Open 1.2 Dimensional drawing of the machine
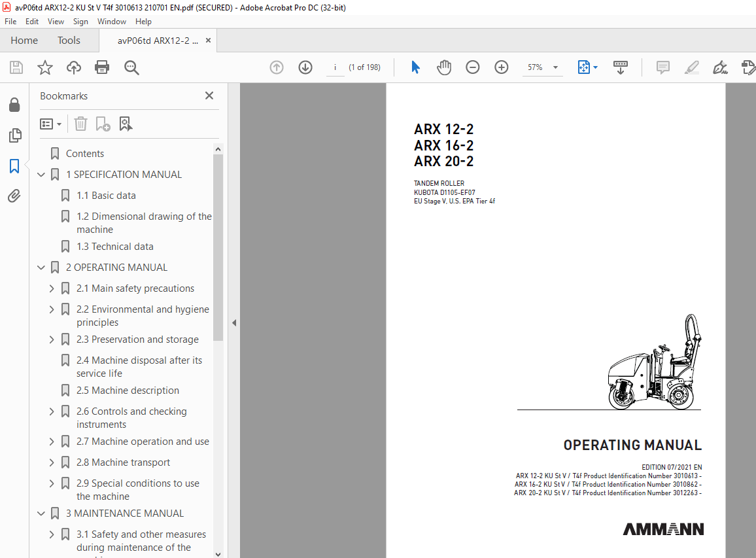The image size is (756, 558). tap(144, 223)
